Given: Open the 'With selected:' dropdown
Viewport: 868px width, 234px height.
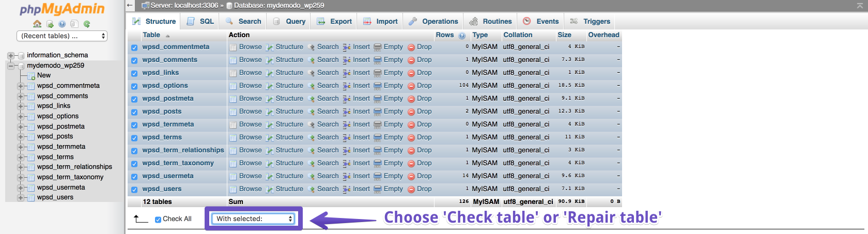Looking at the screenshot, I should tap(254, 219).
